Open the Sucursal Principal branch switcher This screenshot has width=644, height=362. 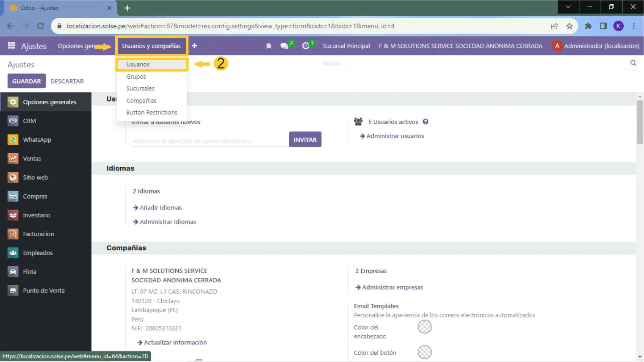pos(346,46)
